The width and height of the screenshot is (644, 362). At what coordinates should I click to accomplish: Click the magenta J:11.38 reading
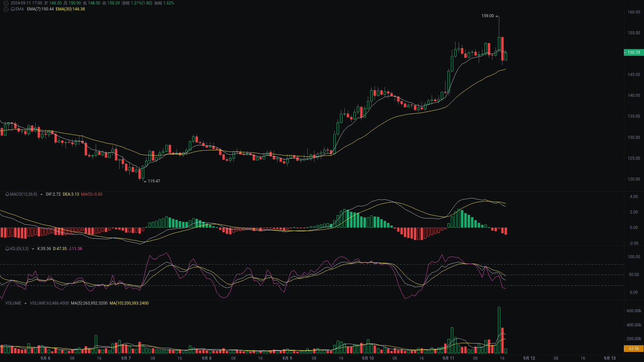[75, 249]
